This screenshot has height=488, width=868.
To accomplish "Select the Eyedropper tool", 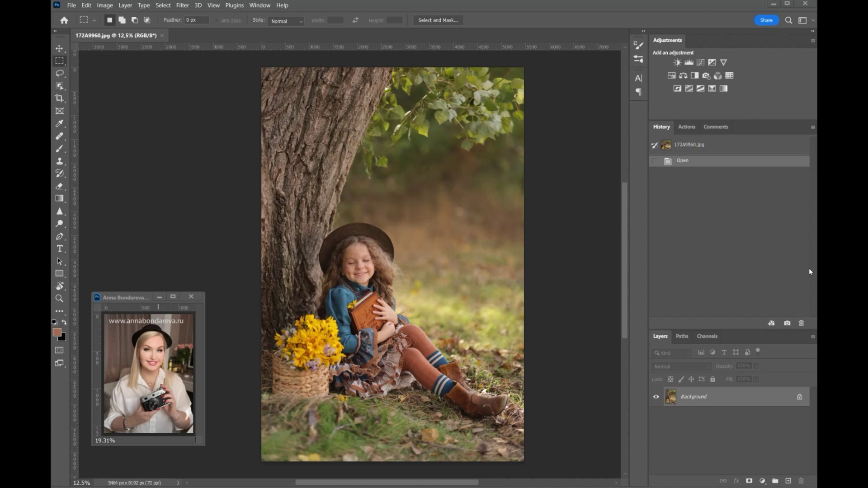I will 59,123.
